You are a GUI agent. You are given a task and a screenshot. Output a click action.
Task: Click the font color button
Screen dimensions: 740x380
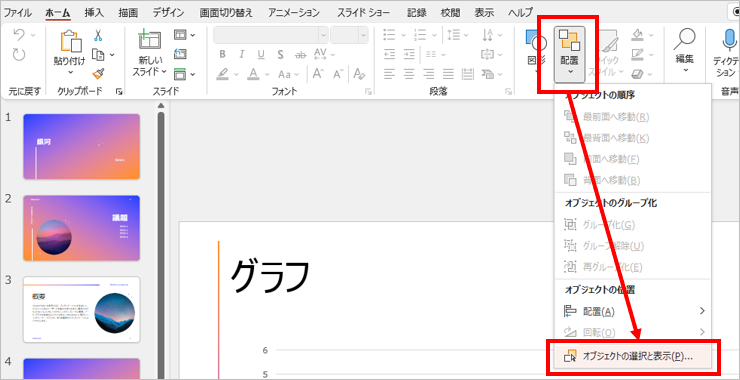(x=253, y=74)
